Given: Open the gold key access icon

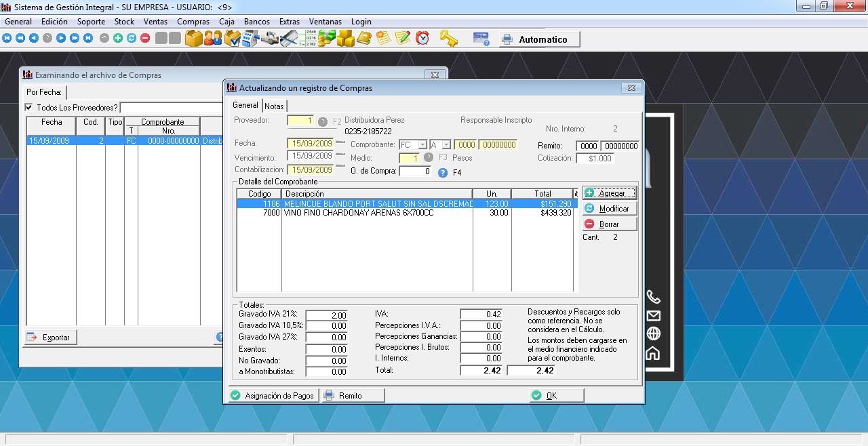Looking at the screenshot, I should pos(448,39).
